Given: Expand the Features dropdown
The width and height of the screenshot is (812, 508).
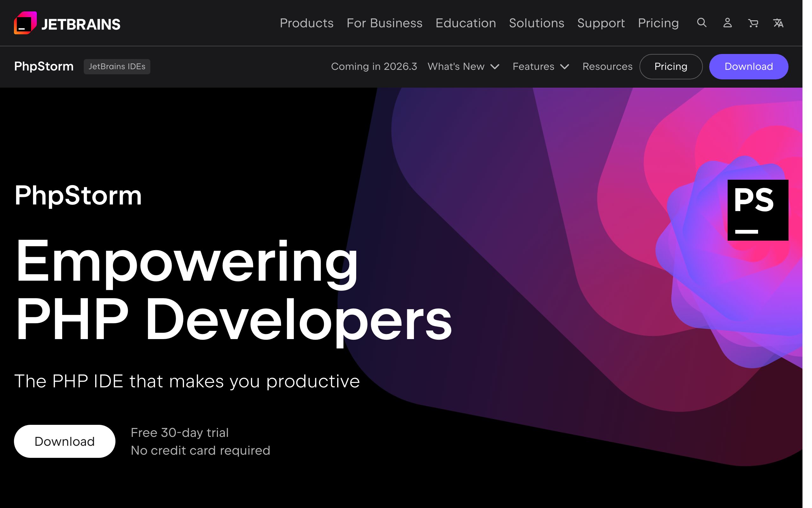Looking at the screenshot, I should point(540,67).
